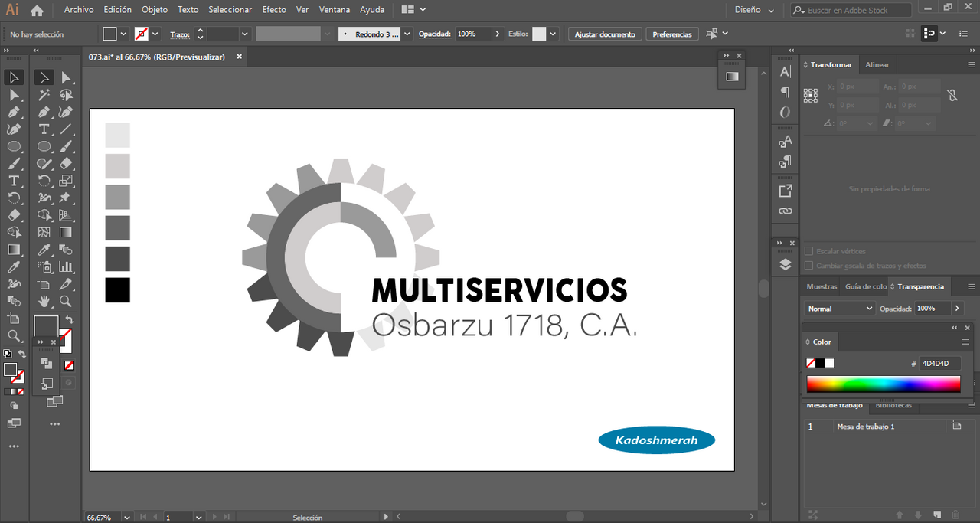Select the Mesh tool
This screenshot has width=980, height=523.
coord(44,232)
